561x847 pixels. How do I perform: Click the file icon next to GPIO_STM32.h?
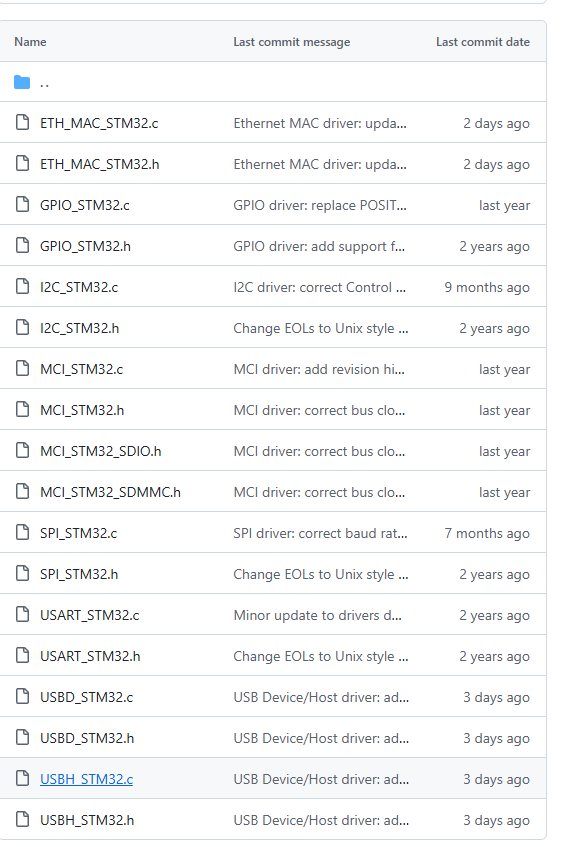(x=22, y=246)
